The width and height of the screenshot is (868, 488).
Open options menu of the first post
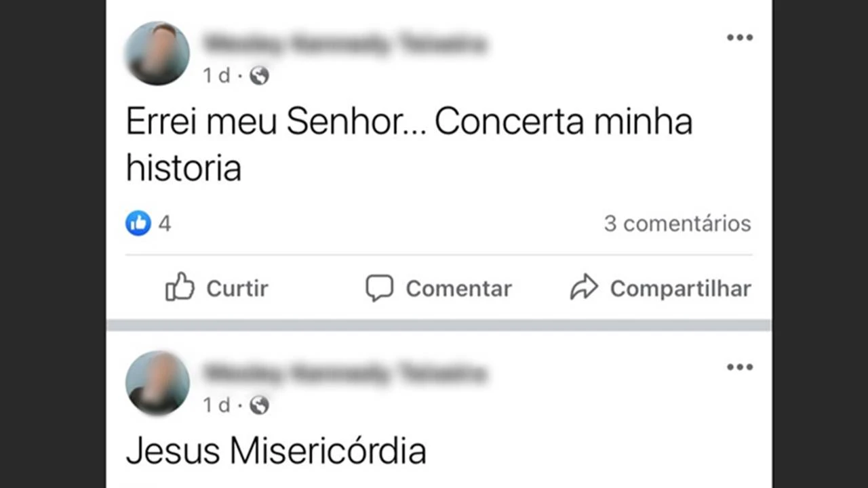coord(739,37)
